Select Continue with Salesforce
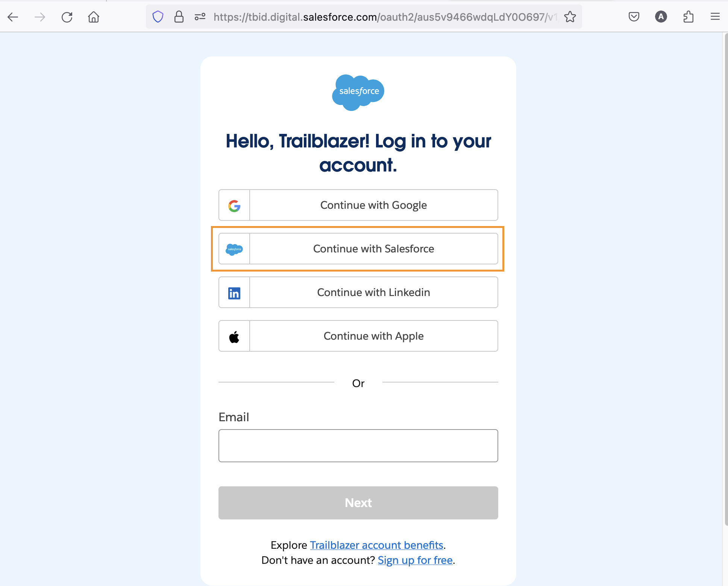 [x=373, y=249]
